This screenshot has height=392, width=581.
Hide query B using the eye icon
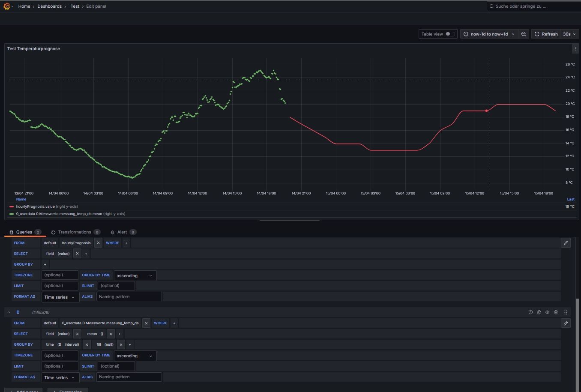pyautogui.click(x=547, y=312)
